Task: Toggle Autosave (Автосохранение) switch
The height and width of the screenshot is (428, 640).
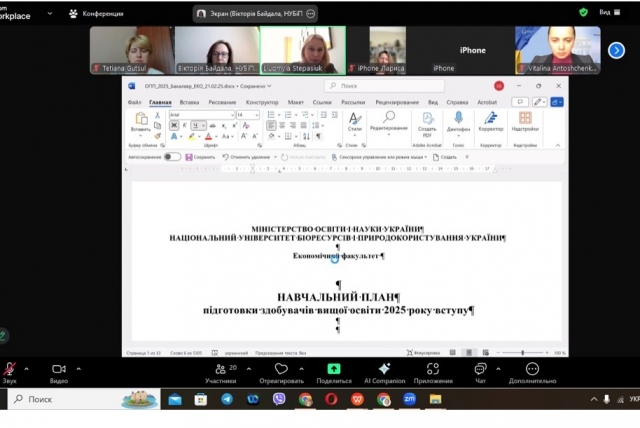Action: click(172, 157)
